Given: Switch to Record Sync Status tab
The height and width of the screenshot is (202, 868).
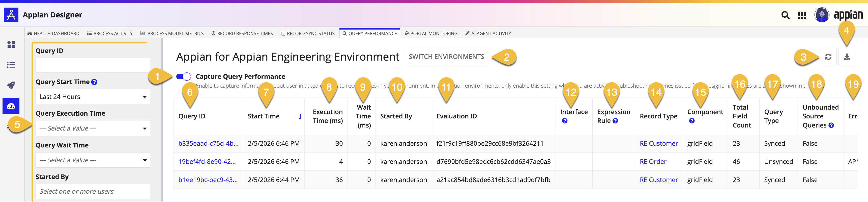Looking at the screenshot, I should point(308,33).
